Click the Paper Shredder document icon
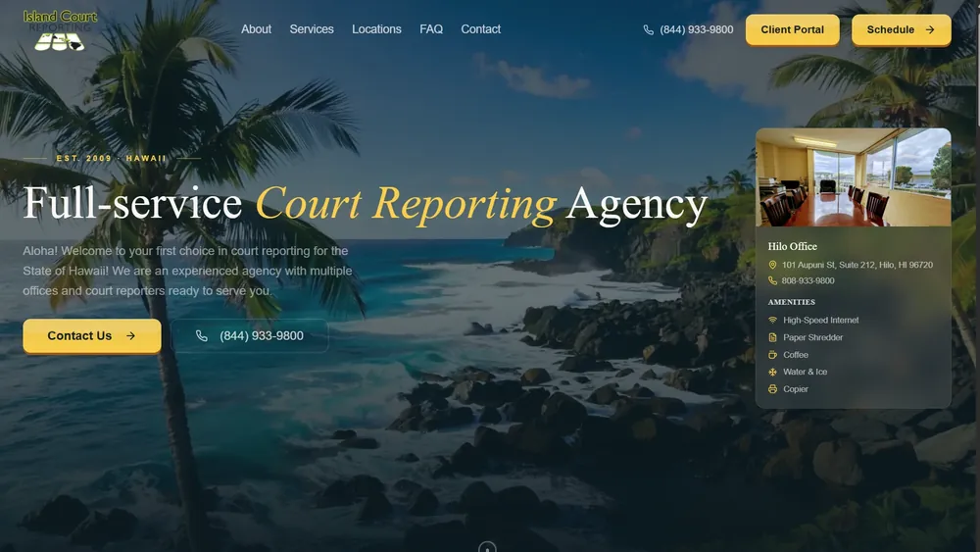The width and height of the screenshot is (980, 552). point(772,337)
